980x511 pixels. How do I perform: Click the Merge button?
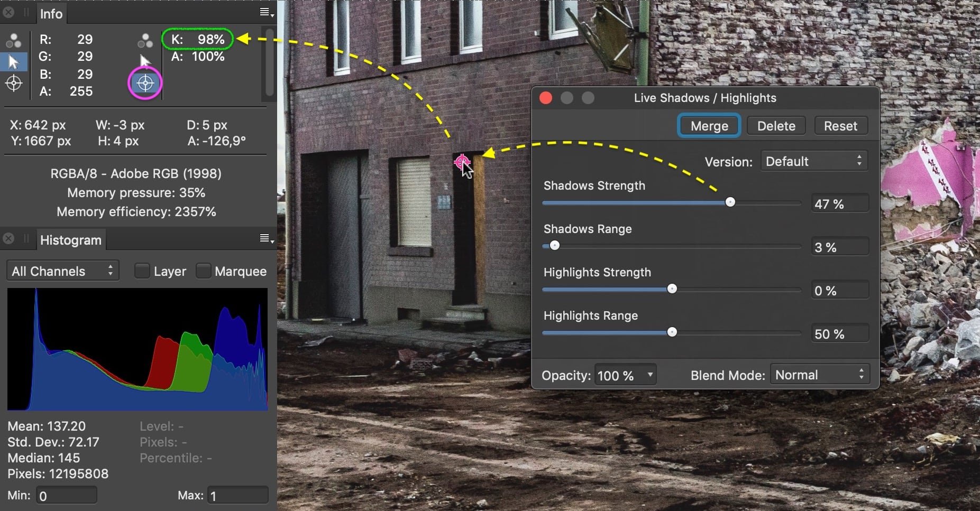click(x=709, y=126)
